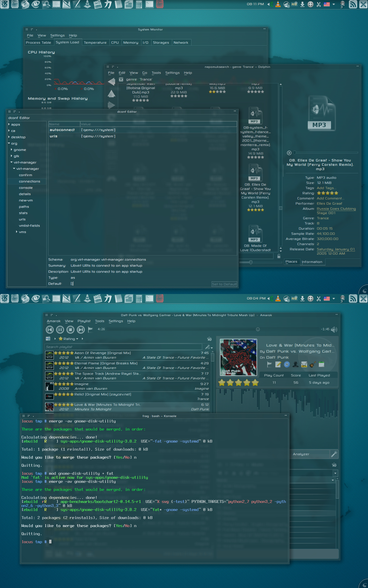Click Dolphin's forward arrow button
Image resolution: width=368 pixels, height=588 pixels.
click(x=112, y=105)
